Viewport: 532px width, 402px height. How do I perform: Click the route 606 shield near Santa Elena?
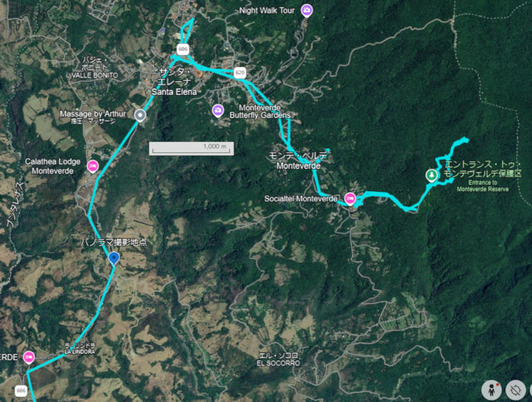tap(183, 49)
